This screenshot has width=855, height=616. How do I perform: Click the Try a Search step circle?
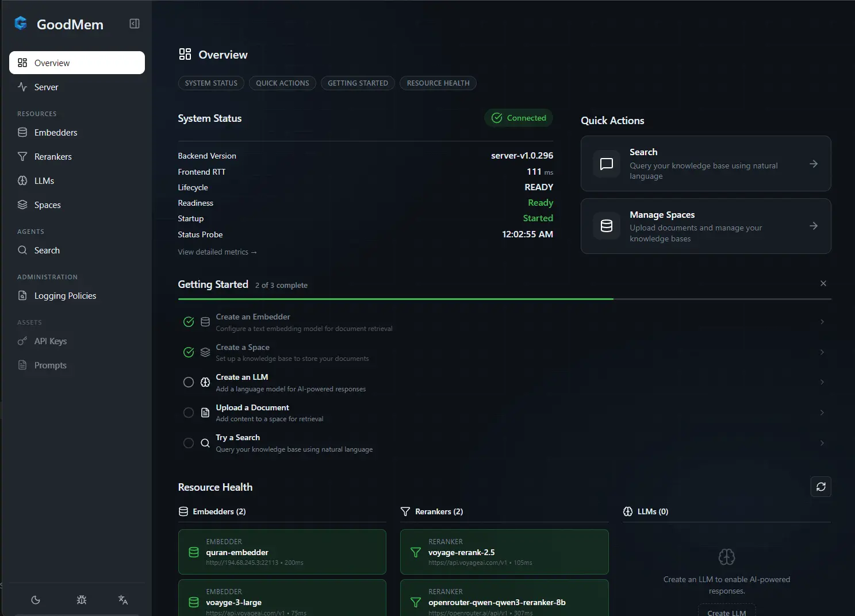pos(189,443)
